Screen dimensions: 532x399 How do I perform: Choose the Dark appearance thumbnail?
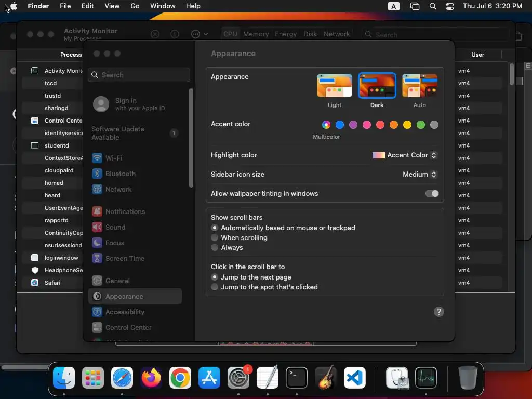coord(377,86)
